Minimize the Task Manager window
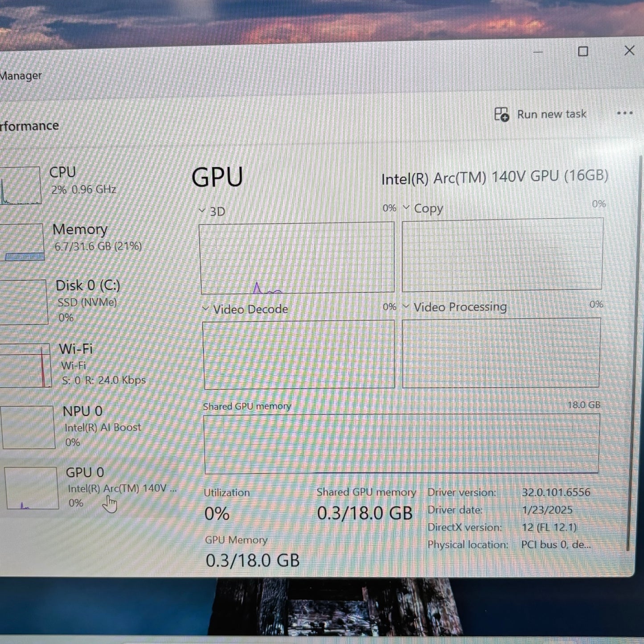 (538, 52)
